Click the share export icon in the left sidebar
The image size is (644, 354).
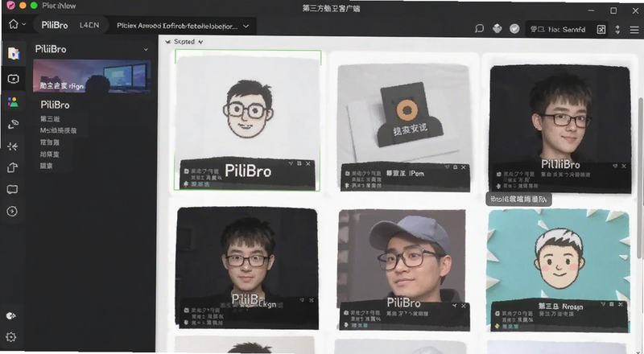[x=12, y=167]
